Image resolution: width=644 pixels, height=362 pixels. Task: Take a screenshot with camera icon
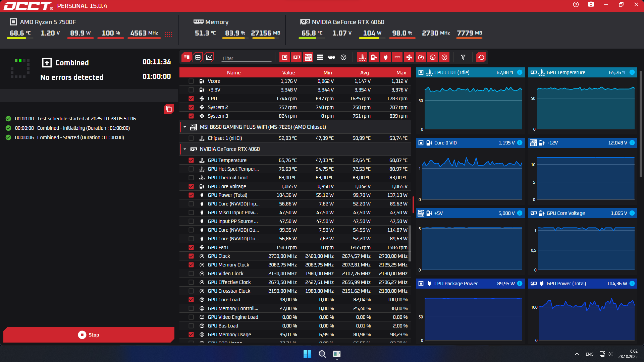pyautogui.click(x=591, y=4)
